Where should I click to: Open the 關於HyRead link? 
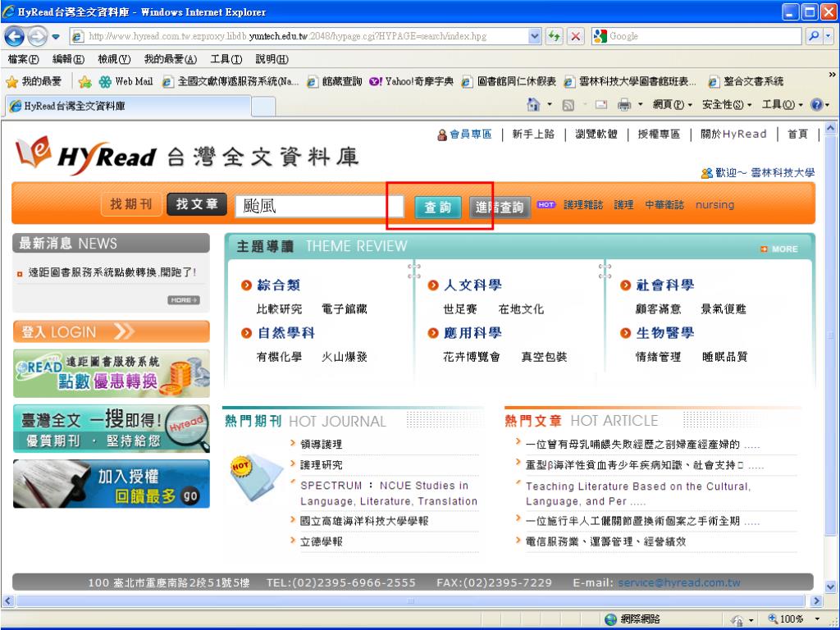(x=733, y=134)
